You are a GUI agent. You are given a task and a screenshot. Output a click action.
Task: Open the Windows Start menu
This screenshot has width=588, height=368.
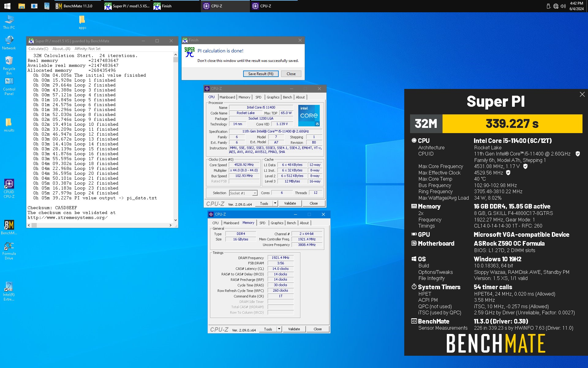tap(7, 6)
